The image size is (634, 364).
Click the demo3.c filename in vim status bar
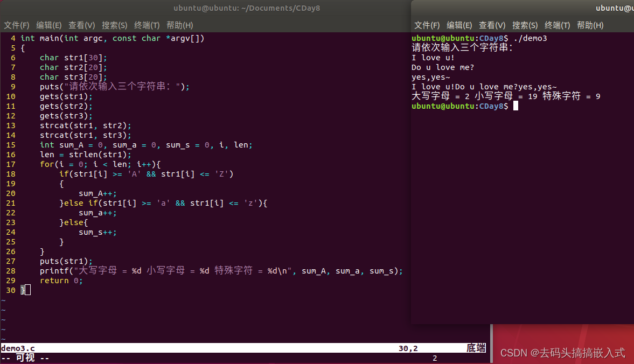pyautogui.click(x=18, y=348)
